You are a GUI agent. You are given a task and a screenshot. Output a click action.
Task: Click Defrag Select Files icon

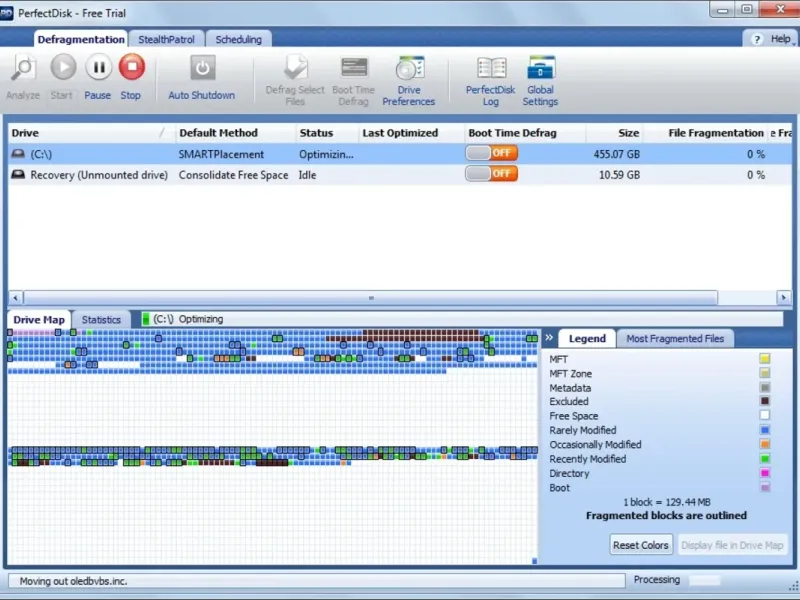click(296, 68)
